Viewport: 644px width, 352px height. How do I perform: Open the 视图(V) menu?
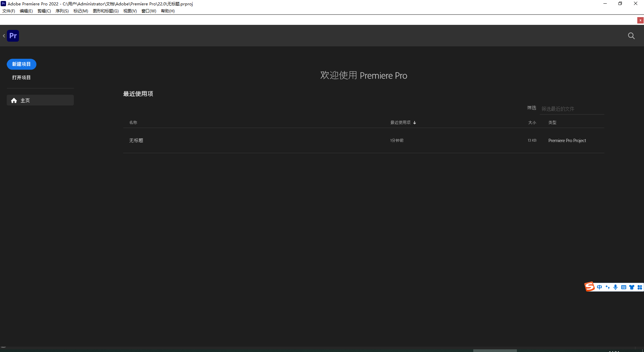(x=130, y=11)
